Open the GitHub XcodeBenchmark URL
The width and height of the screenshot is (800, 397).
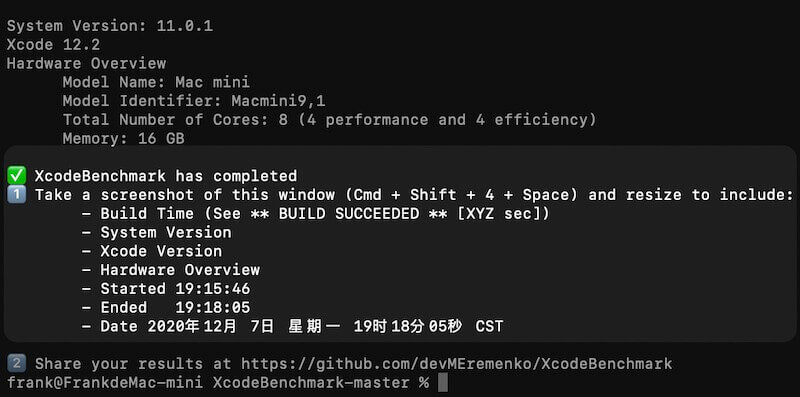click(457, 364)
